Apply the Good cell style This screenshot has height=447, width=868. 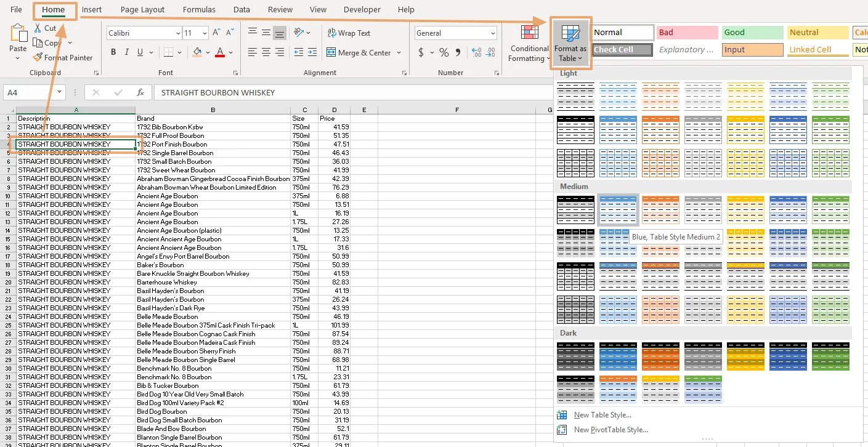point(753,33)
